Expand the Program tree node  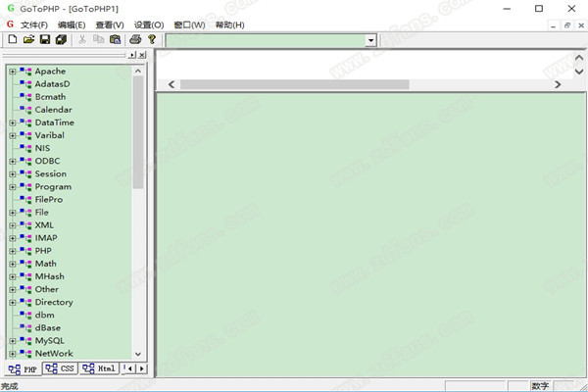pyautogui.click(x=13, y=187)
